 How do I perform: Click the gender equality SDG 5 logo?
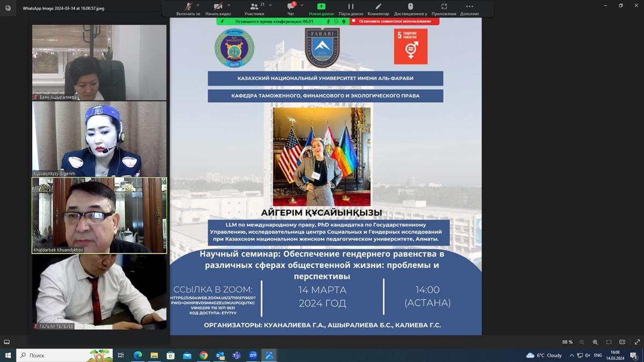(x=411, y=46)
